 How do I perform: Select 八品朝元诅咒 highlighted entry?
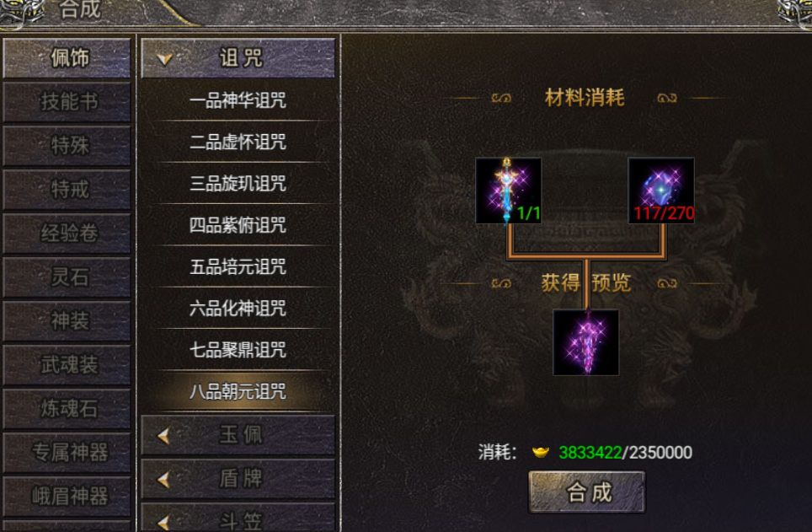[x=238, y=391]
